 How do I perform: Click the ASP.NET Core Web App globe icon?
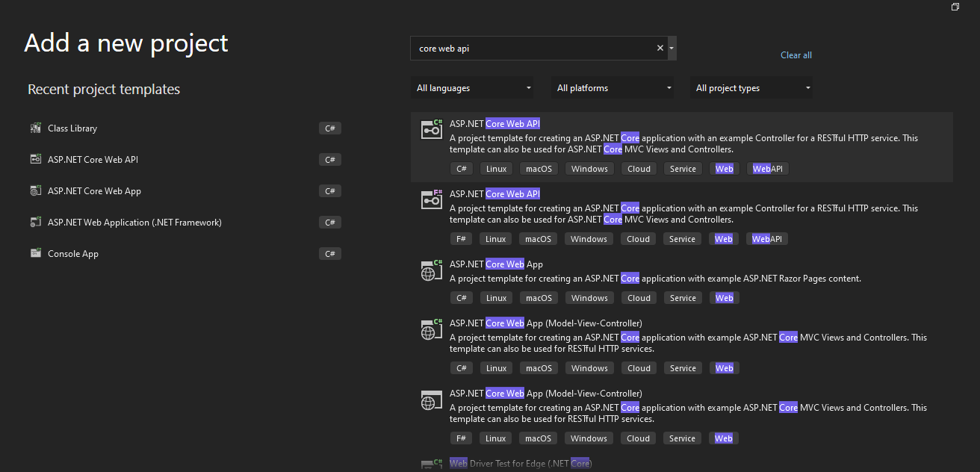[432, 270]
